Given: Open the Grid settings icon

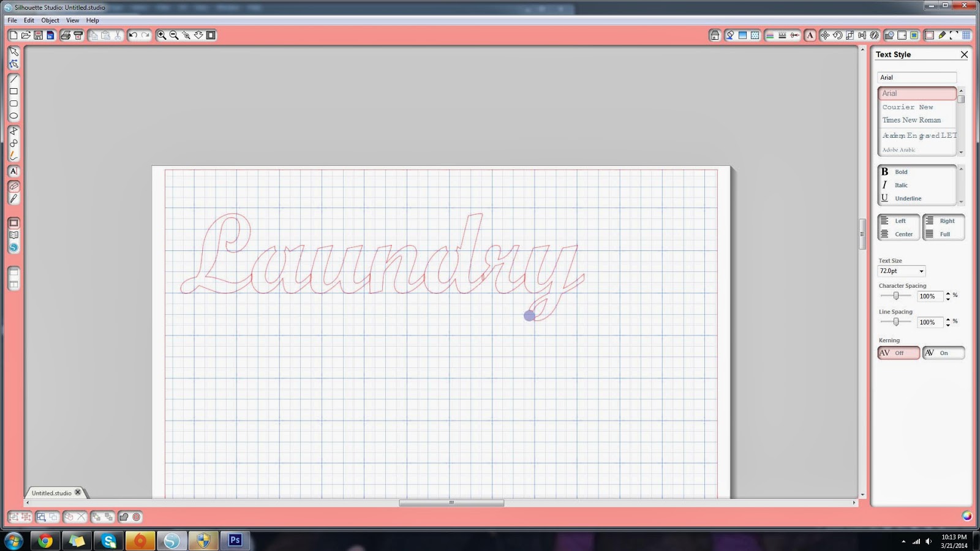Looking at the screenshot, I should 967,36.
